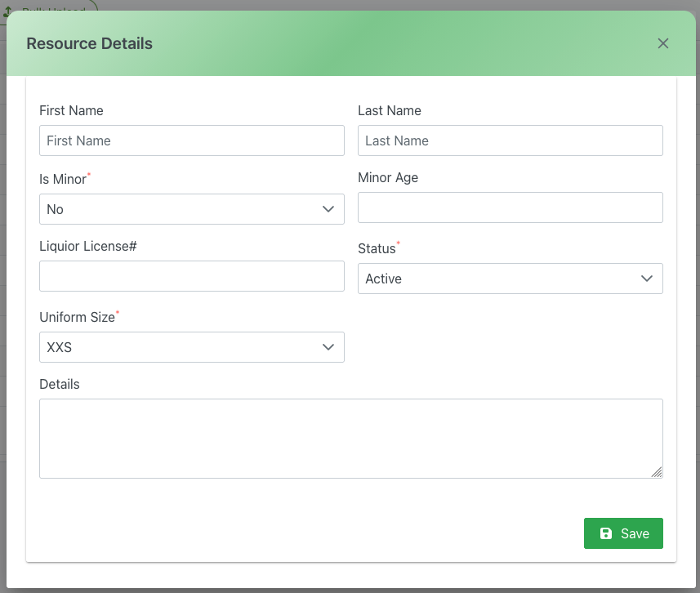Click the floppy disk icon on Save button
This screenshot has height=593, width=700.
605,533
